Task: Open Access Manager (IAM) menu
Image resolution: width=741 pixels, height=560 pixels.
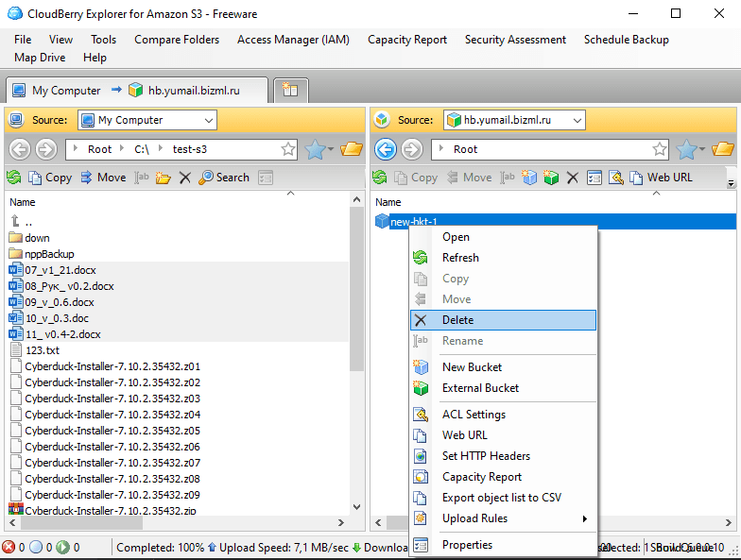Action: 293,40
